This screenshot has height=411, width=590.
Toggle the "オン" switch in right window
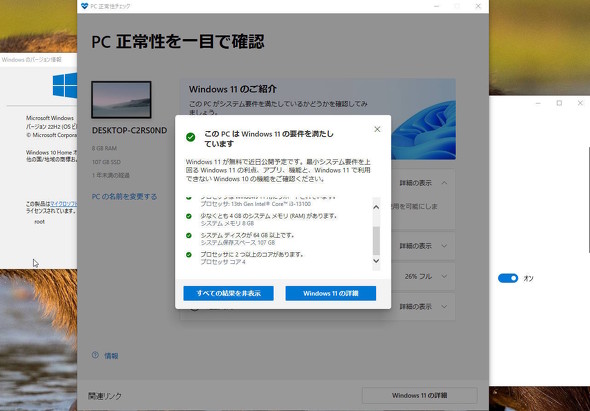pos(508,278)
